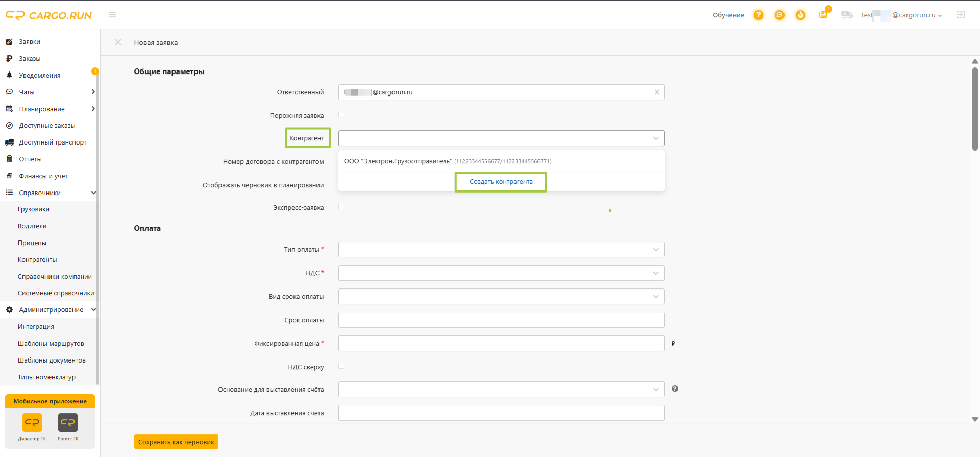Enable the Экспресс-заявка checkbox

coord(341,207)
